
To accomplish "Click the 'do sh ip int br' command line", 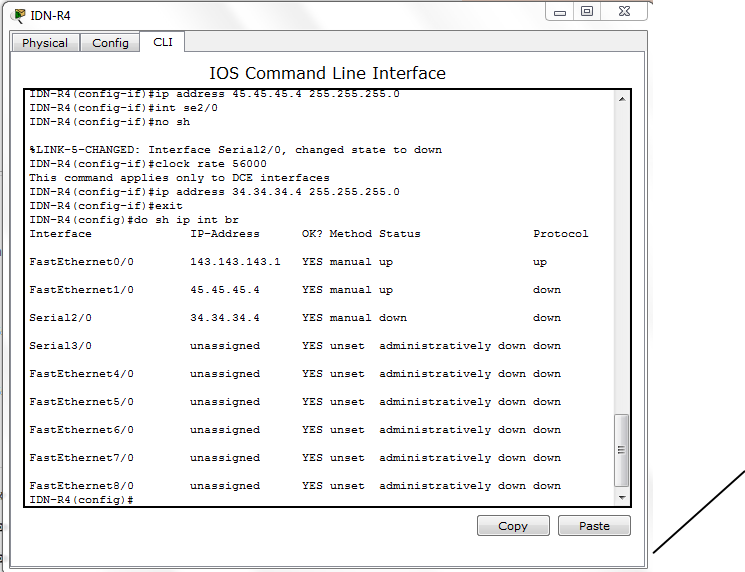I will [134, 220].
